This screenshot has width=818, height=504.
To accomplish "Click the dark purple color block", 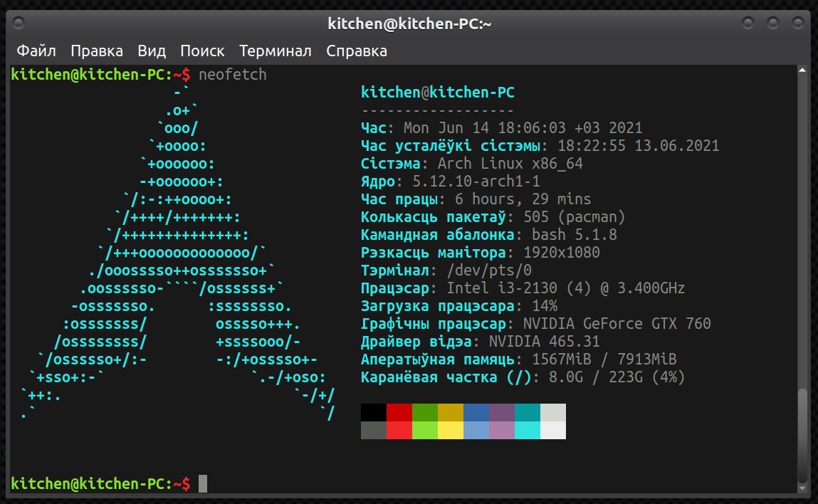I will [x=501, y=412].
